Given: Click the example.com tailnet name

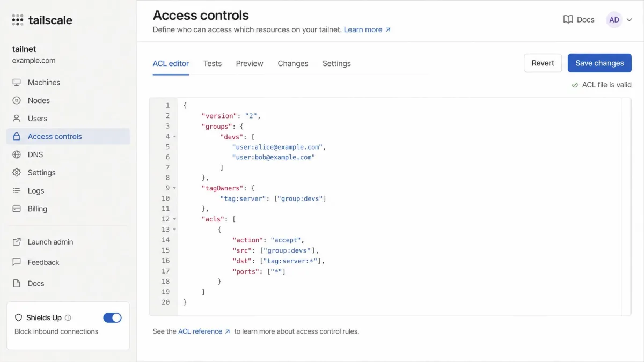Looking at the screenshot, I should (34, 61).
